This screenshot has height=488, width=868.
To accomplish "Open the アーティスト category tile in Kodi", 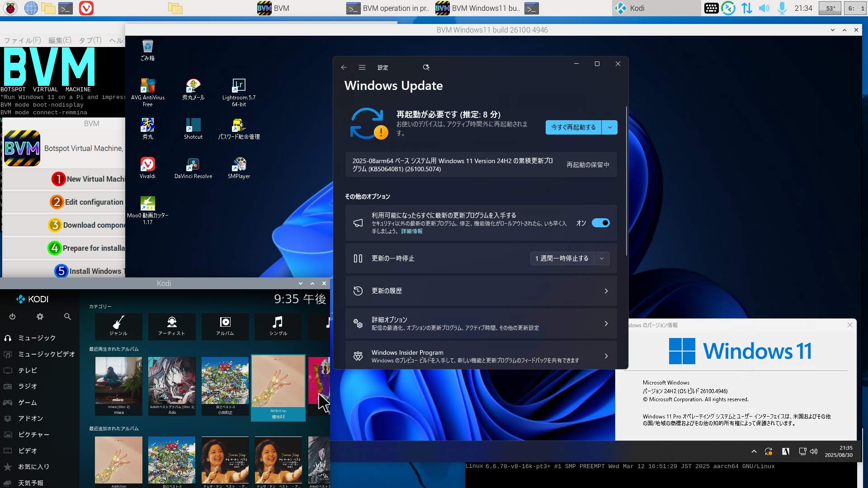I will (172, 326).
